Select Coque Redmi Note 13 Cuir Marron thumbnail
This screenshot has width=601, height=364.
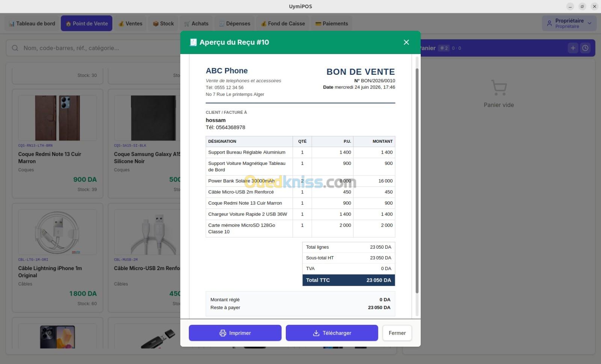coord(57,118)
